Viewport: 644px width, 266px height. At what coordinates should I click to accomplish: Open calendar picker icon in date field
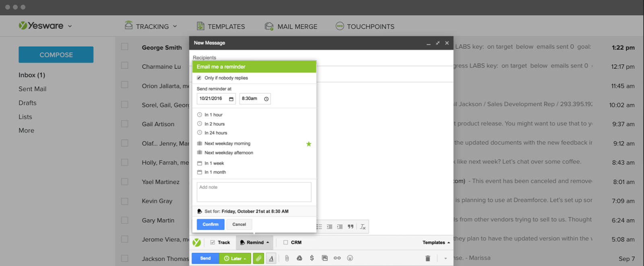[231, 99]
